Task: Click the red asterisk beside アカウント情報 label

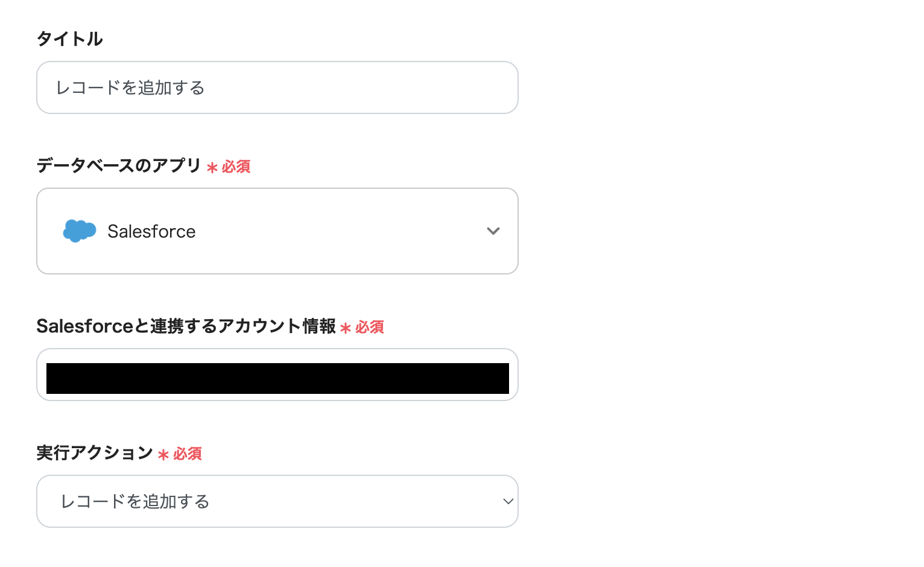Action: point(344,328)
